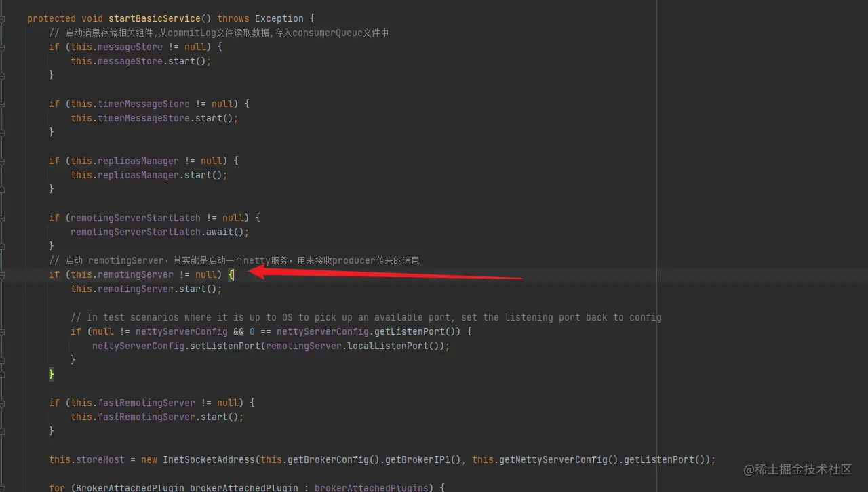Click the comment about starting the netty service

[234, 260]
